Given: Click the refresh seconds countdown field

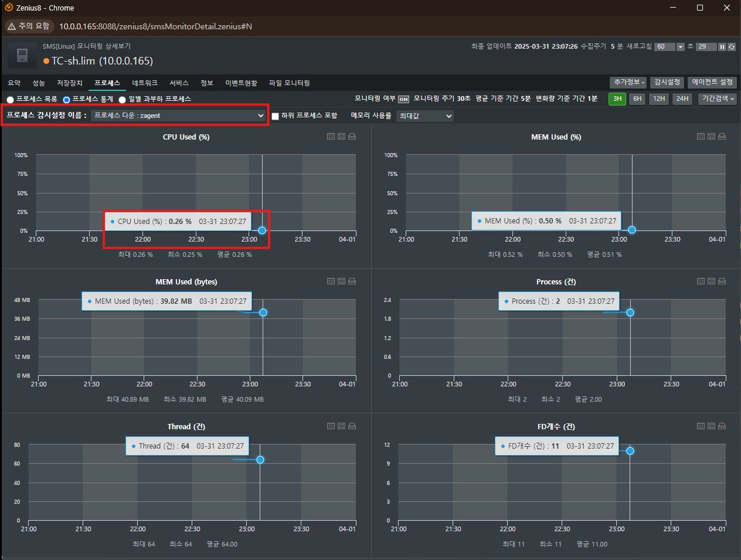Looking at the screenshot, I should tap(706, 47).
